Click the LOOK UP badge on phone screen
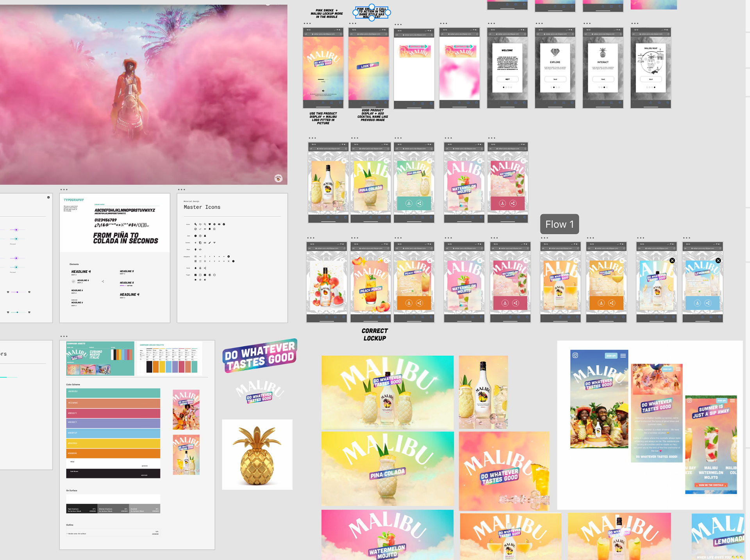Screen dimensions: 750x560 click(368, 66)
